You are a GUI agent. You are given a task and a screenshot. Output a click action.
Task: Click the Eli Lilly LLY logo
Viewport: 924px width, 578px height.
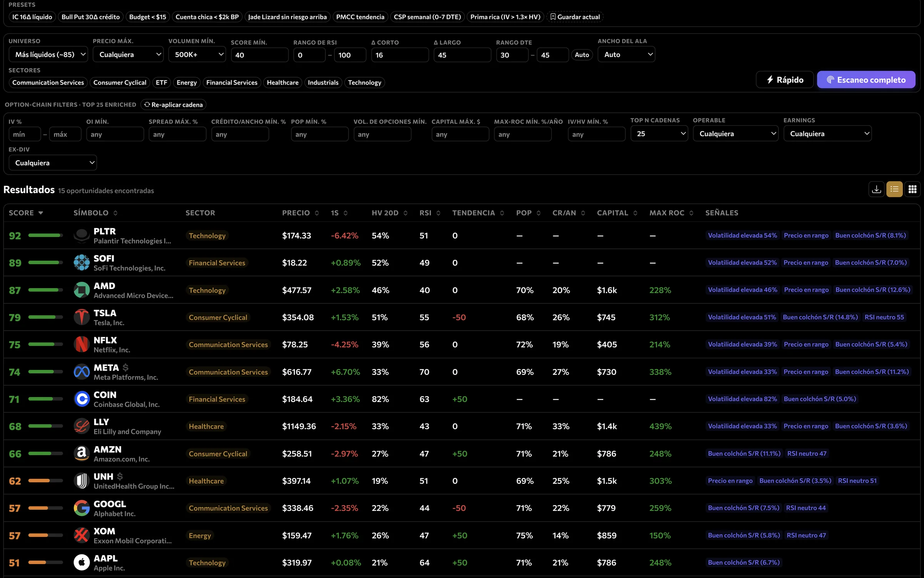pos(82,427)
